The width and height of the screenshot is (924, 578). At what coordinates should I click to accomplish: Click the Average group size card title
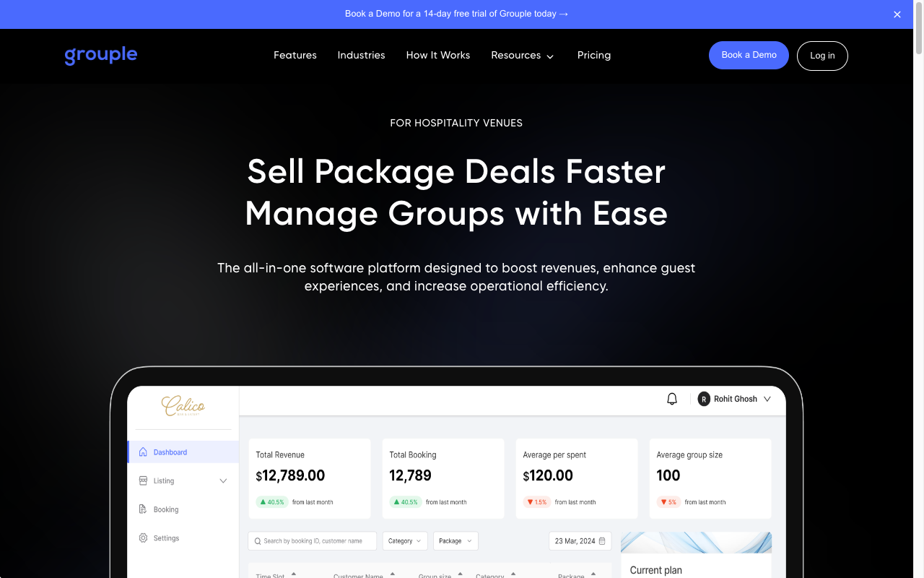tap(689, 455)
